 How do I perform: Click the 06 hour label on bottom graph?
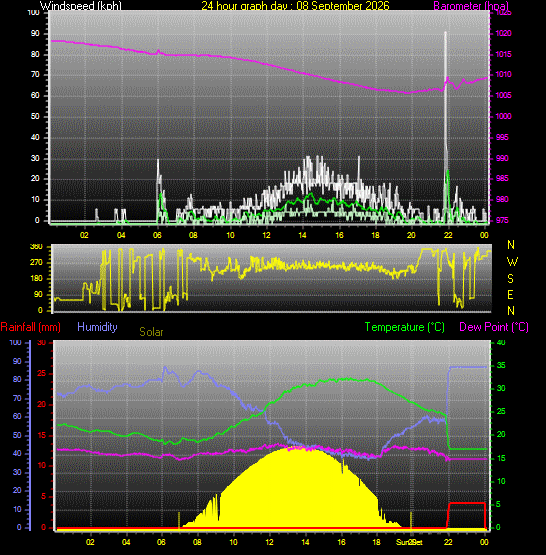coord(161,542)
